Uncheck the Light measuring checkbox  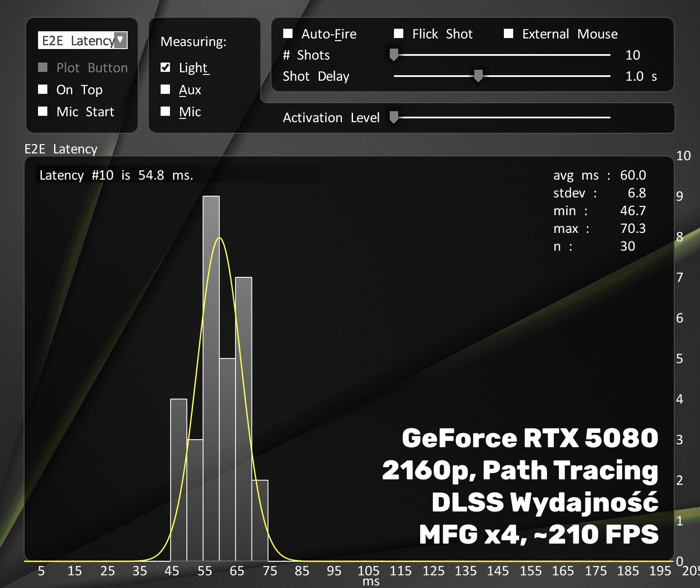[x=165, y=67]
